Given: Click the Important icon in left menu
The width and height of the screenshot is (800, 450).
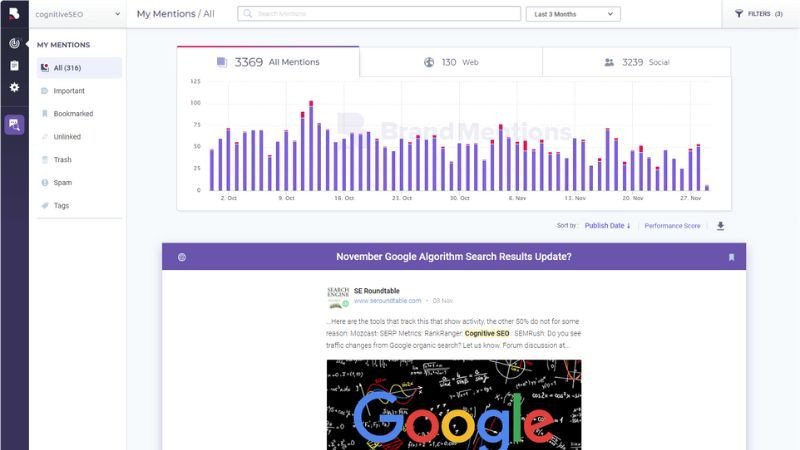Looking at the screenshot, I should tap(44, 91).
